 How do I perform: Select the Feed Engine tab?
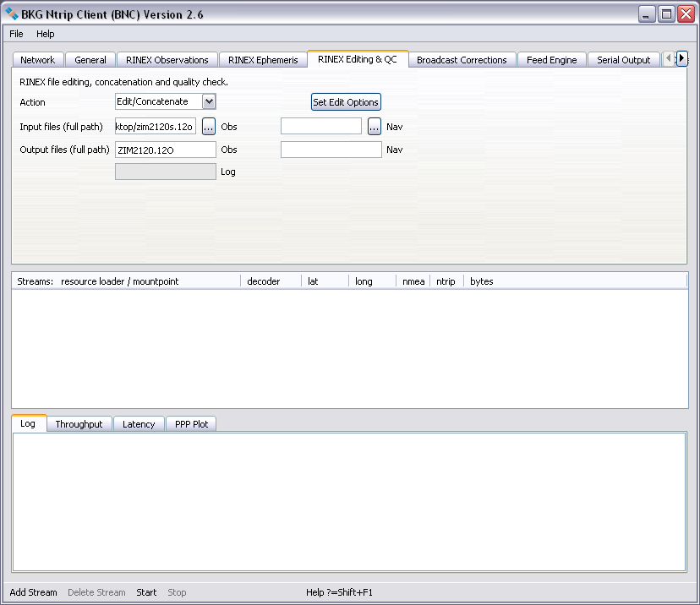pos(551,60)
